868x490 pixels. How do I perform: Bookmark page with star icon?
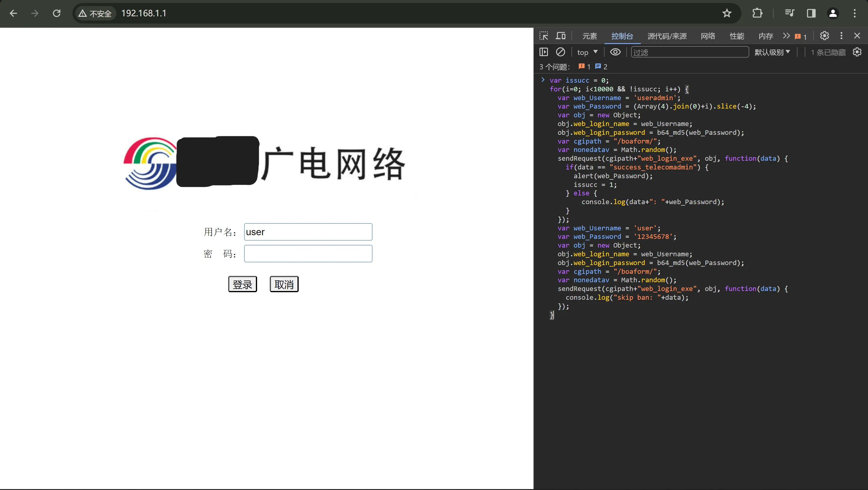pos(727,13)
